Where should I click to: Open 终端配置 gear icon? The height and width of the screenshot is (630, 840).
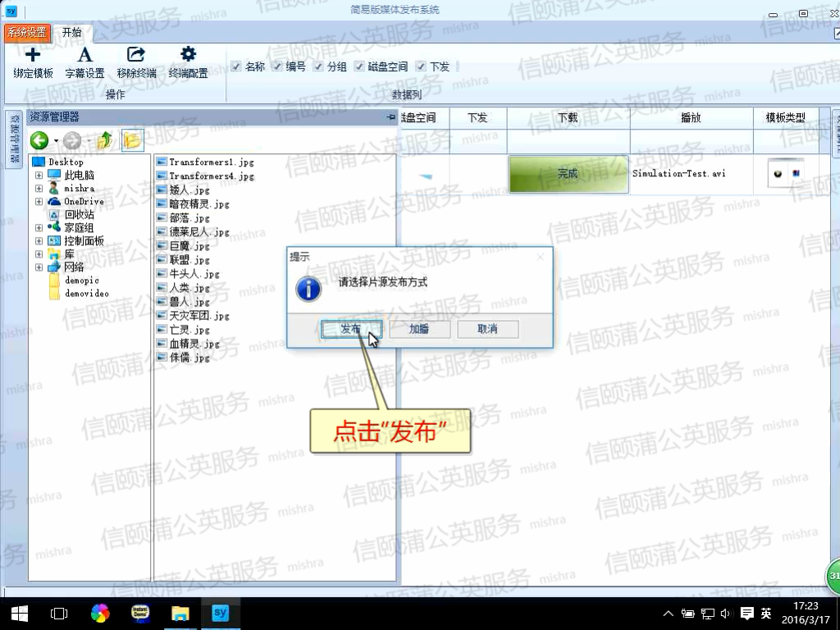(188, 56)
